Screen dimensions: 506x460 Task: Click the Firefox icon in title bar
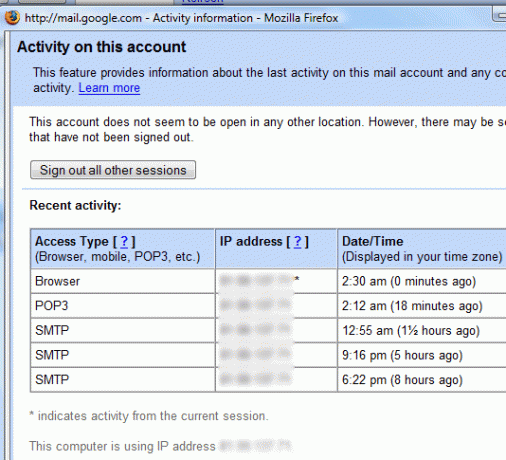pos(12,17)
